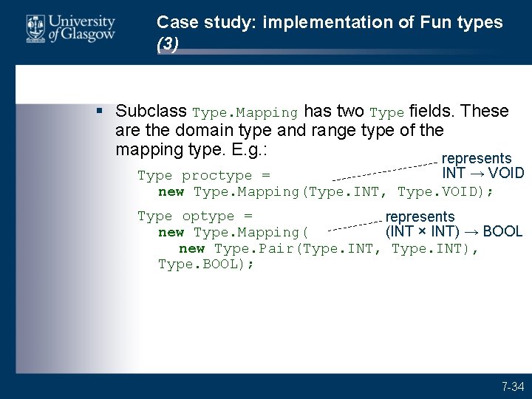Click the inline code 'Type.Mapping' in the bullet
Viewport: 532px width, 399px height.
coord(245,112)
